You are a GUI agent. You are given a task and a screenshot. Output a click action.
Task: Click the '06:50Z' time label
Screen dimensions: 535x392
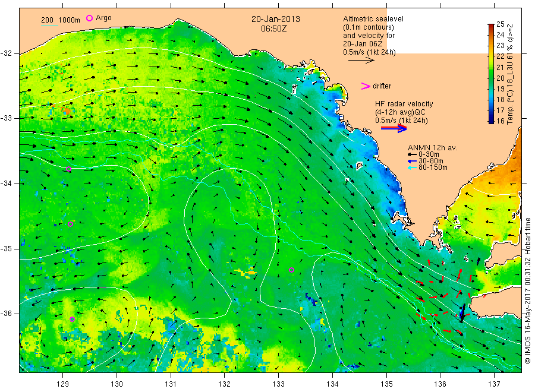tap(274, 29)
